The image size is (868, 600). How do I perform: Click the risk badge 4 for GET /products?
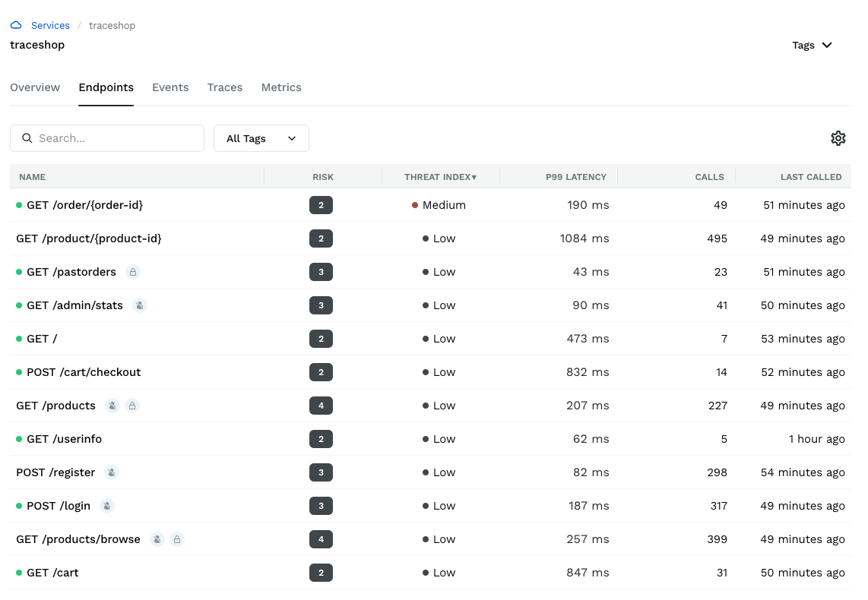[x=321, y=406]
